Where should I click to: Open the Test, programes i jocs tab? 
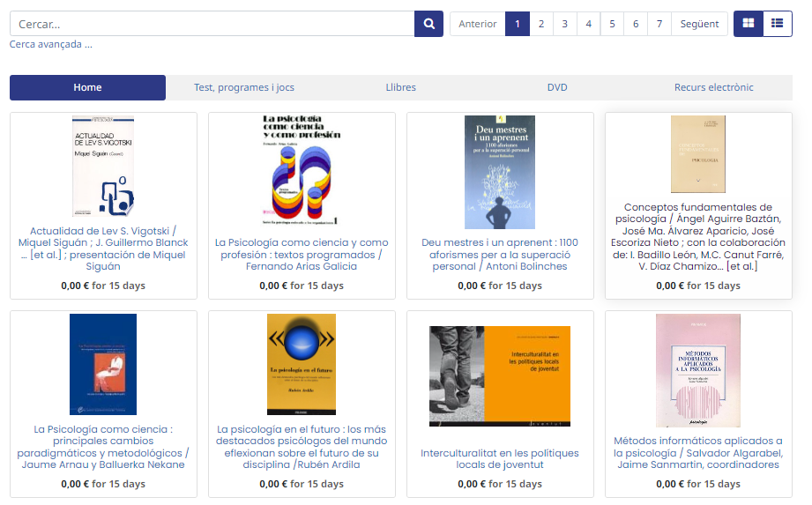coord(244,87)
